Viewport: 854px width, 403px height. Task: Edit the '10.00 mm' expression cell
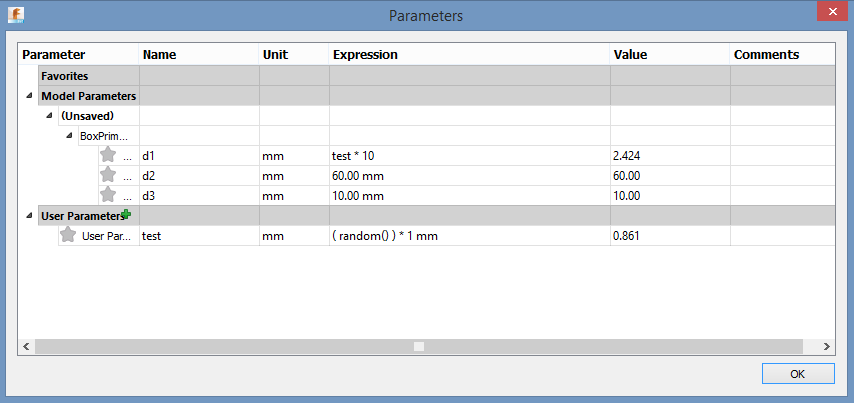tap(469, 196)
